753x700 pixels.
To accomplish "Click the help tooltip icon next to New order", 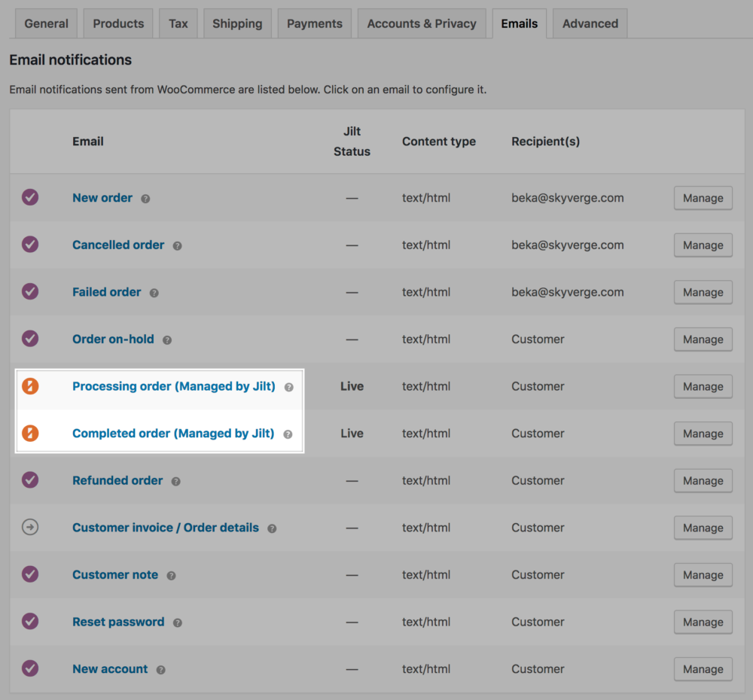I will (x=145, y=199).
